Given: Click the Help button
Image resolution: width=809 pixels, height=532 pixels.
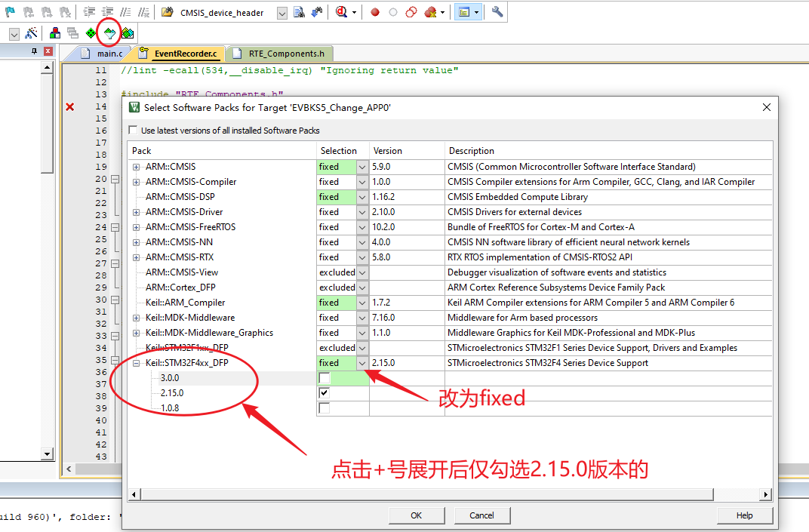Looking at the screenshot, I should tap(744, 515).
